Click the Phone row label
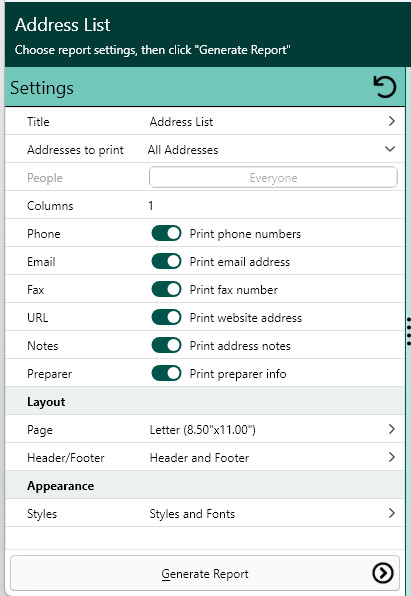 [x=44, y=234]
